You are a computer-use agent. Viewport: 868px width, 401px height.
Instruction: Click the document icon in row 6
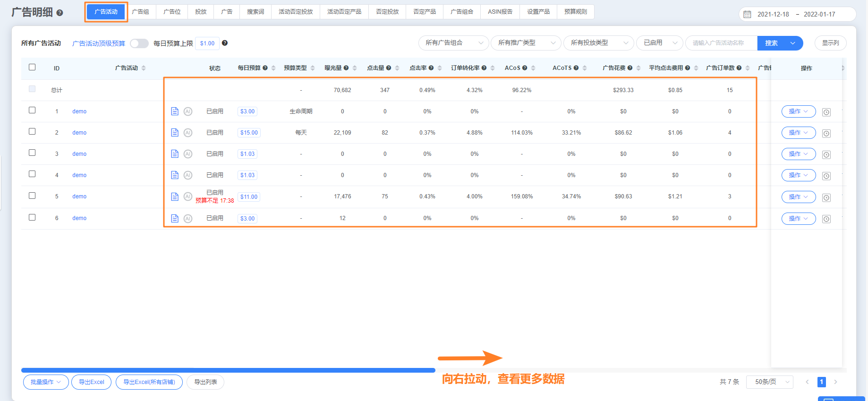coord(175,218)
